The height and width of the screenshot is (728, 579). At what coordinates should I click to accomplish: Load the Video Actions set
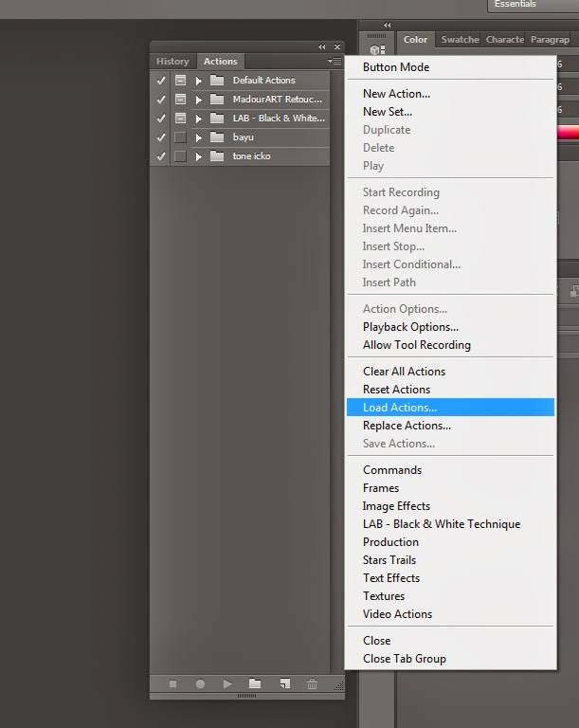(450, 614)
